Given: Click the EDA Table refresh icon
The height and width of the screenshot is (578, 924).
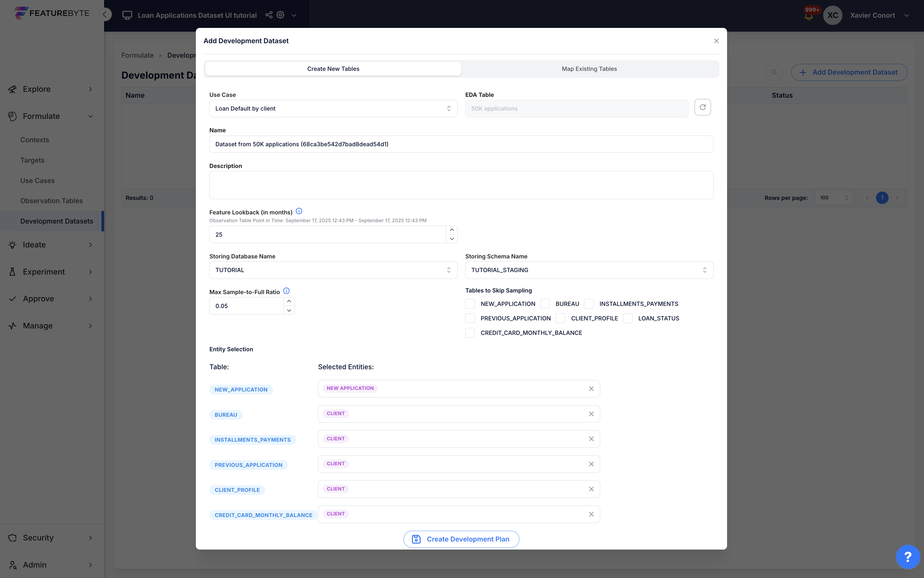Looking at the screenshot, I should point(702,107).
